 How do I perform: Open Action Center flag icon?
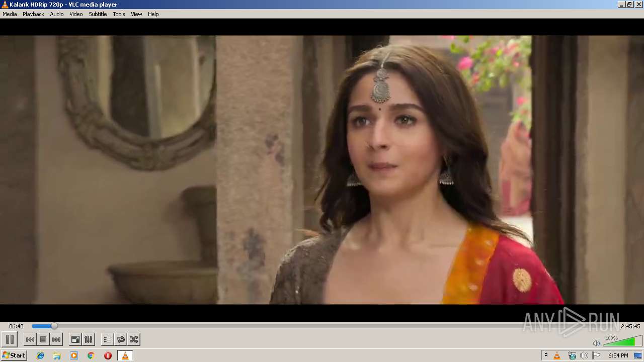(x=596, y=355)
